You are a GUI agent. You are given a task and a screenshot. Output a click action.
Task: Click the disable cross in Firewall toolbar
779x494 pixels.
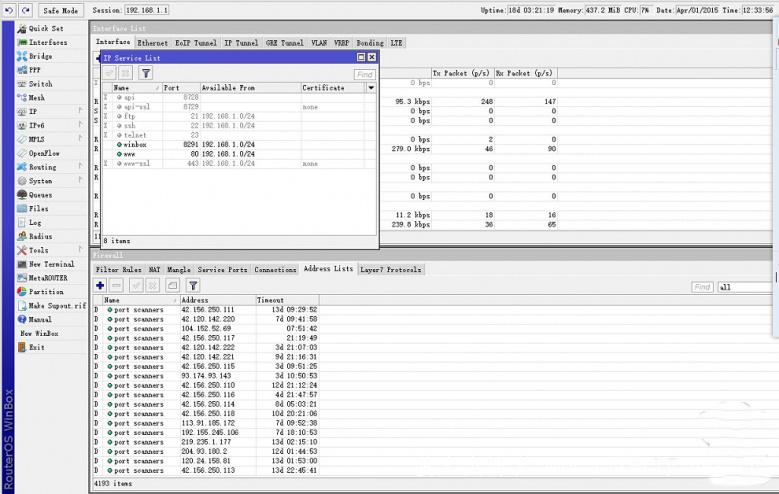pos(153,285)
